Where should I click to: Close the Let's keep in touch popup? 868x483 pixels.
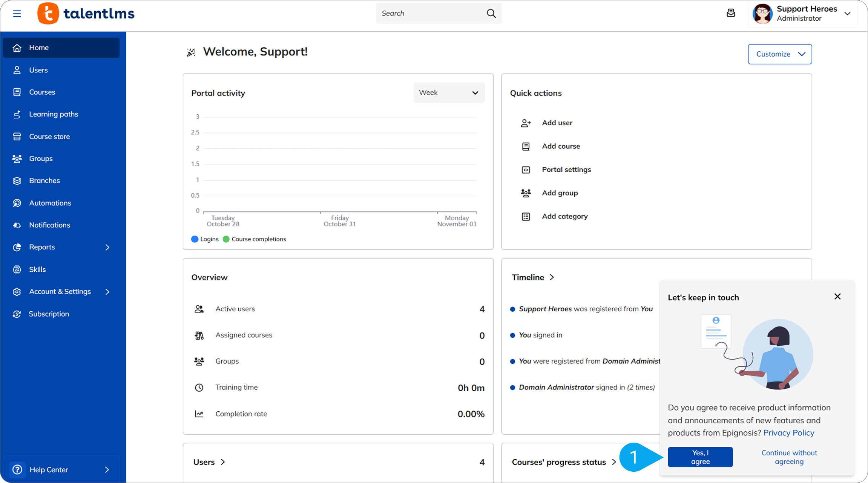tap(837, 297)
